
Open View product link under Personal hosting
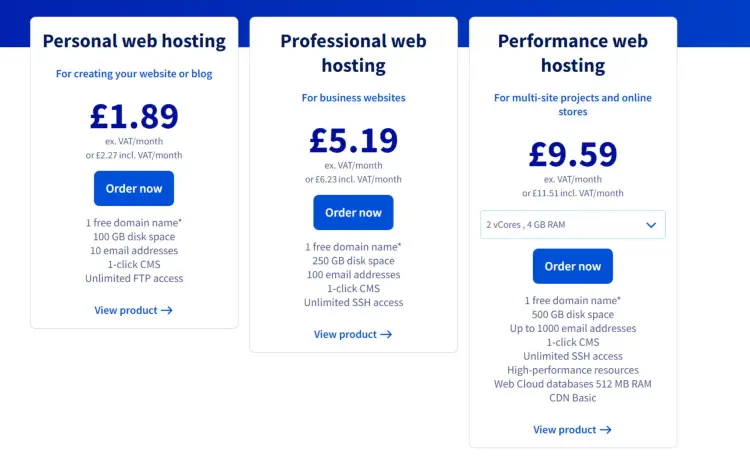pos(133,310)
